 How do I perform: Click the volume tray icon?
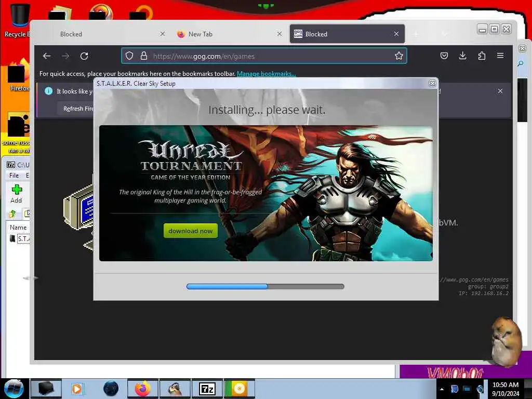click(x=480, y=389)
